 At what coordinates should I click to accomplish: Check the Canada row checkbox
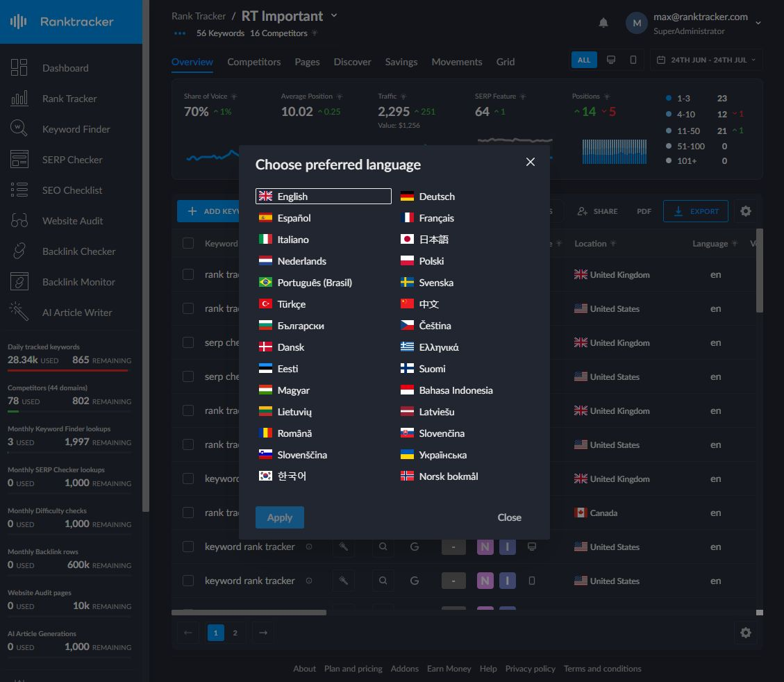(x=188, y=513)
